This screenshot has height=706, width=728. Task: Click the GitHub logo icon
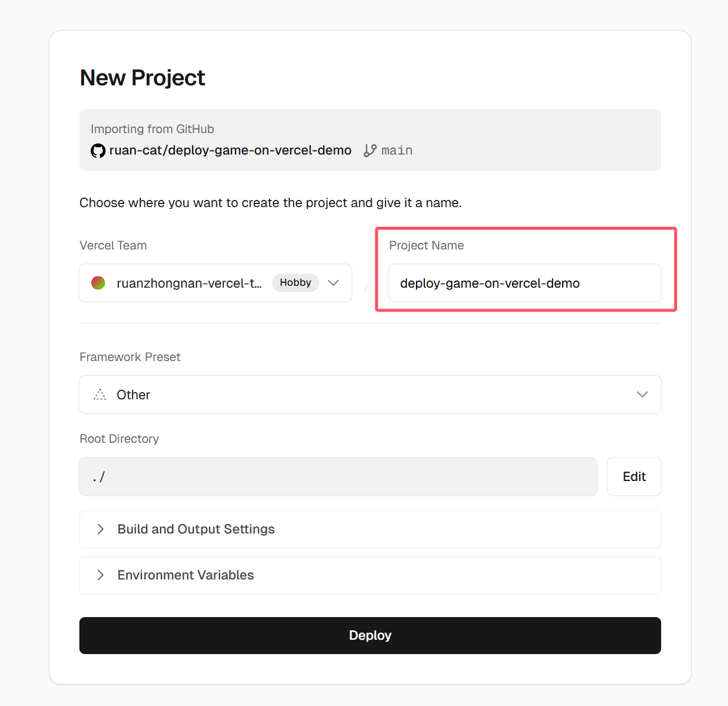click(x=98, y=150)
